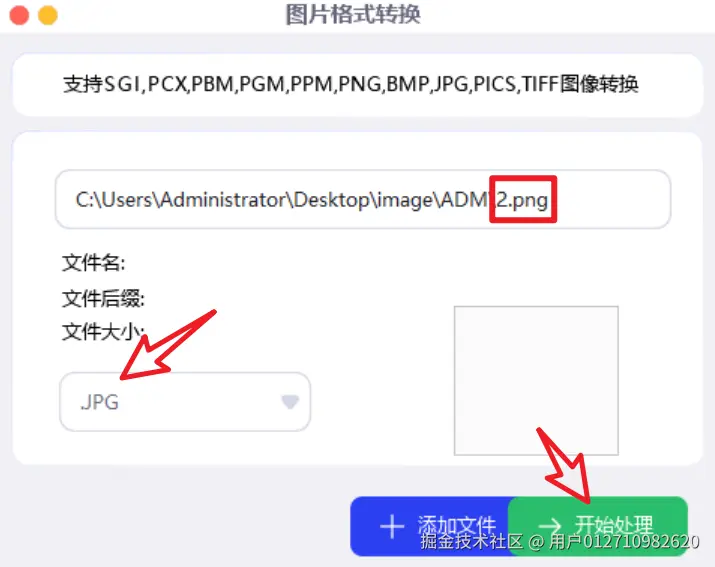715x567 pixels.
Task: Click the 掘金技术社区 watermark text
Action: tap(471, 541)
